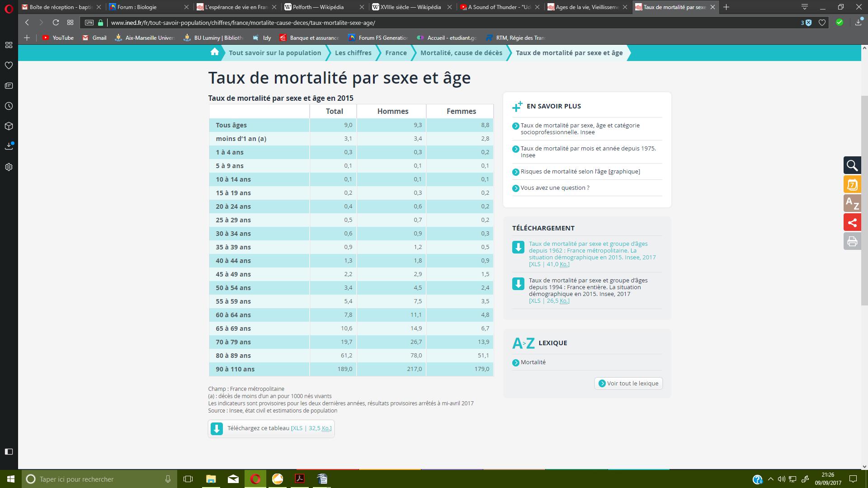Click the orange calendar icon on right
This screenshot has width=868, height=488.
point(852,184)
